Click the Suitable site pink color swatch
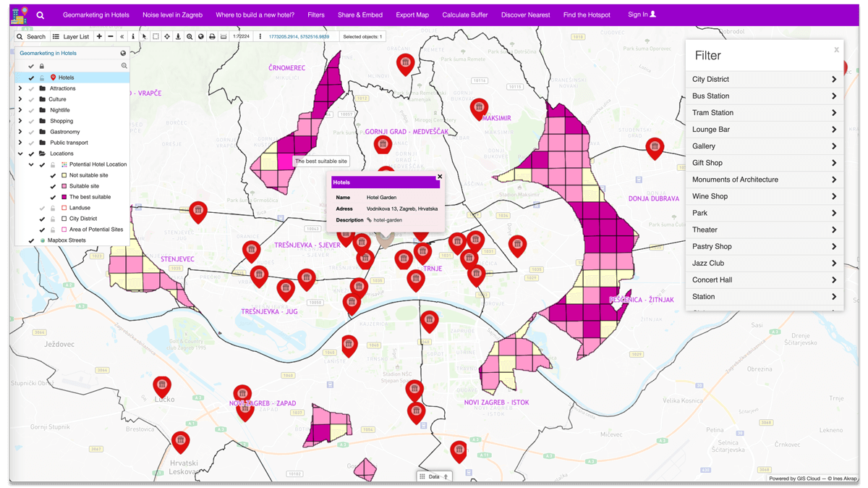The height and width of the screenshot is (488, 868). [x=64, y=186]
